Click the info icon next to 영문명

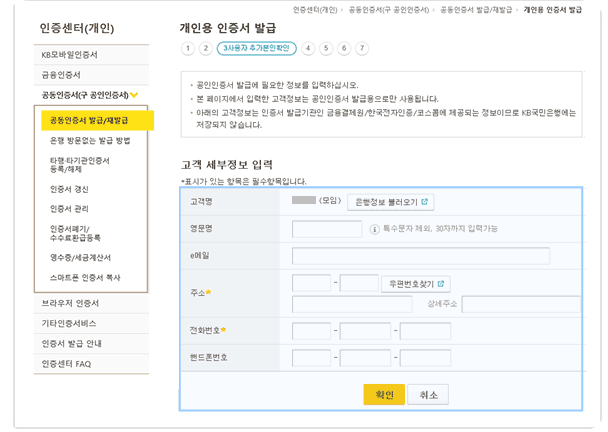[x=374, y=229]
